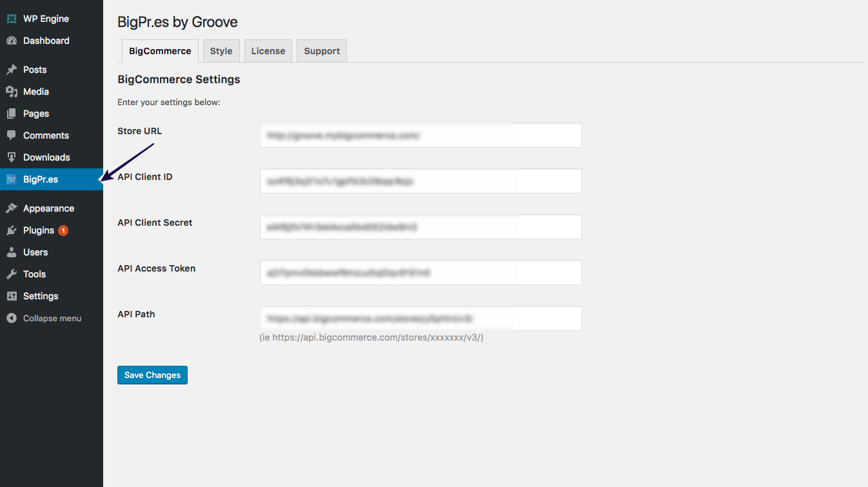
Task: Click the API path example hint text
Action: (371, 337)
